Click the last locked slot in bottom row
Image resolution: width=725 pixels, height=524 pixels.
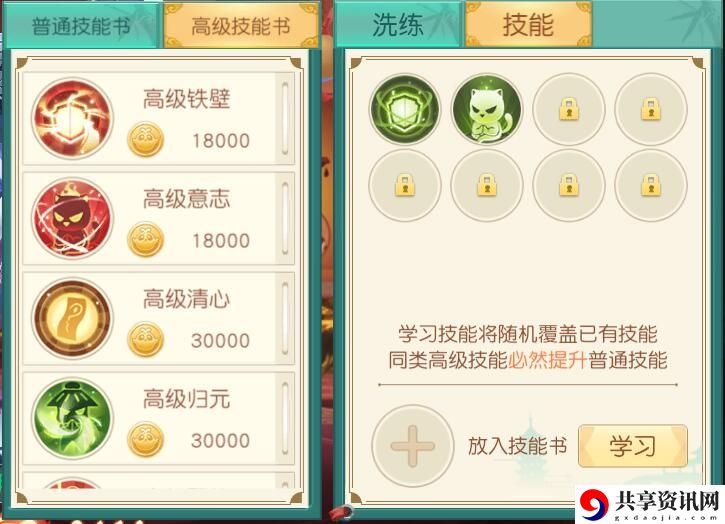(x=651, y=185)
